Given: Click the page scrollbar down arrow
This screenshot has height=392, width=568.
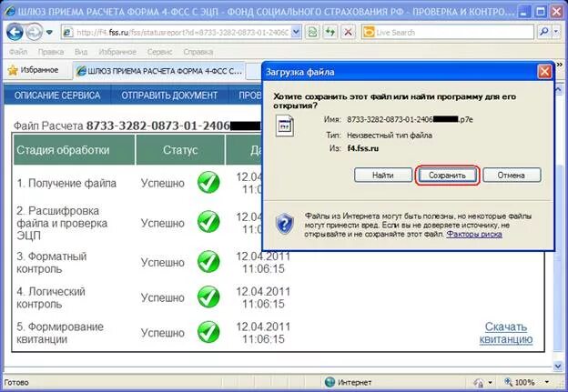Looking at the screenshot, I should click(x=558, y=366).
